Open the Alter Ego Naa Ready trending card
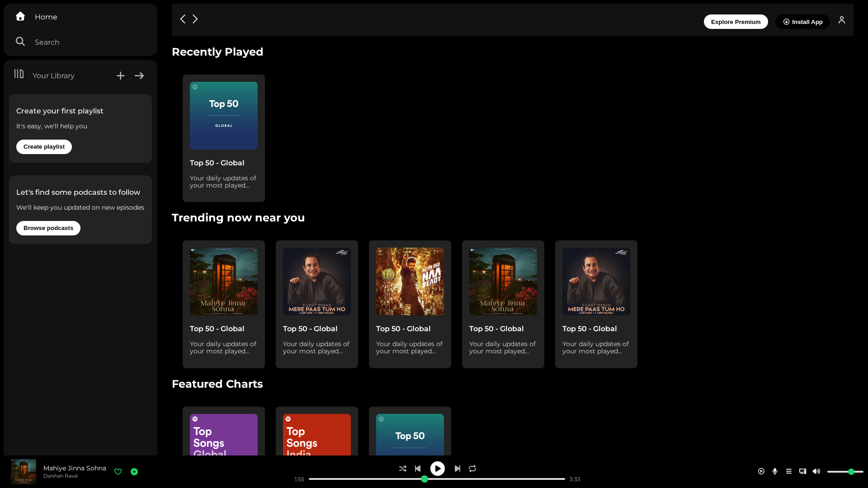The width and height of the screenshot is (868, 488). pyautogui.click(x=410, y=304)
